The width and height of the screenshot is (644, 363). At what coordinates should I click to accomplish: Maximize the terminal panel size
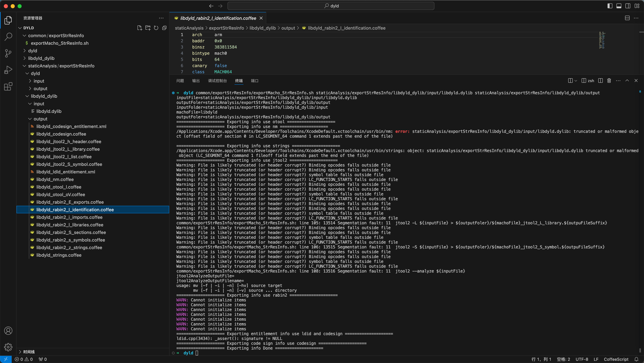click(627, 81)
